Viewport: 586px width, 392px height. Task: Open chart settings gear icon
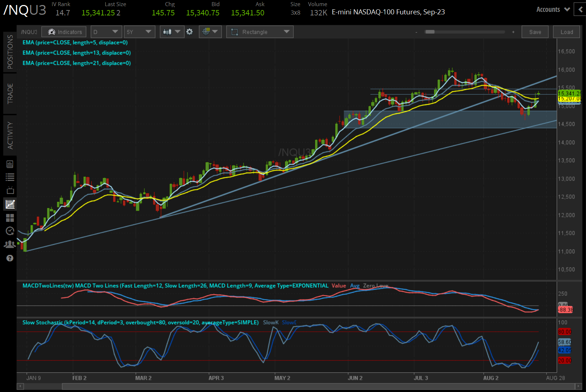click(x=190, y=32)
